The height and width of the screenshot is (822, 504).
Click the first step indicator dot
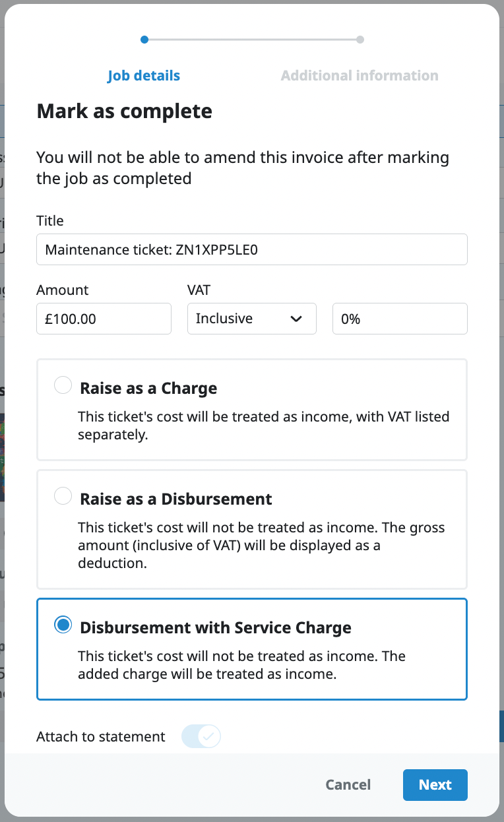coord(144,40)
